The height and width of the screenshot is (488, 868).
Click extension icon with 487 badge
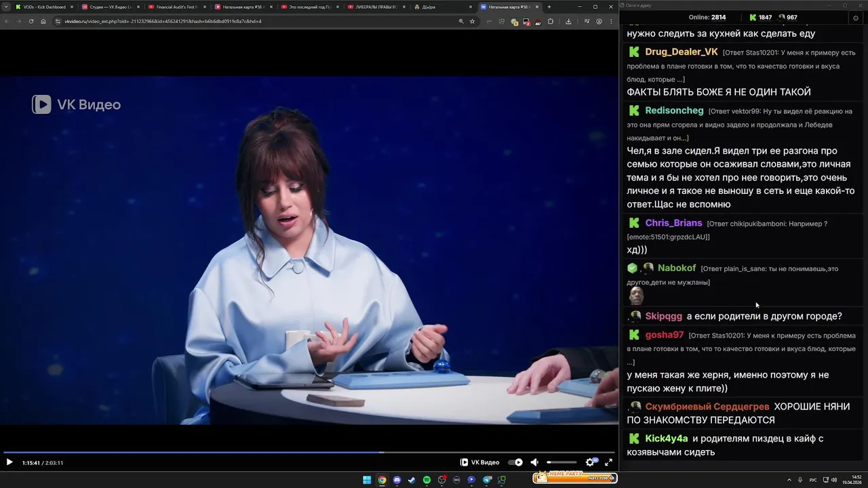[x=538, y=22]
